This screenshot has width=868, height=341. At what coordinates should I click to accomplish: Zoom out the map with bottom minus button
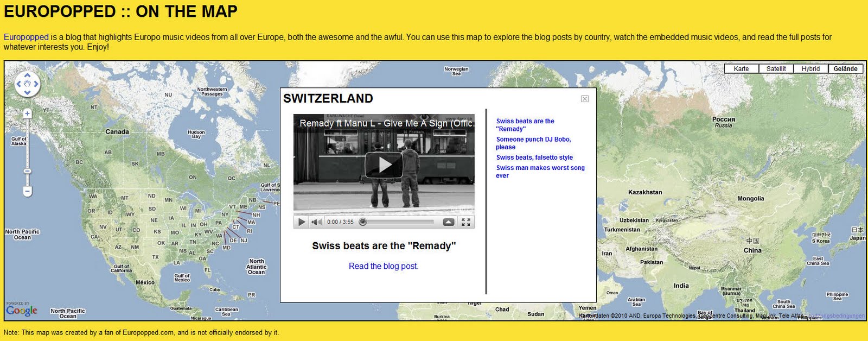[27, 191]
